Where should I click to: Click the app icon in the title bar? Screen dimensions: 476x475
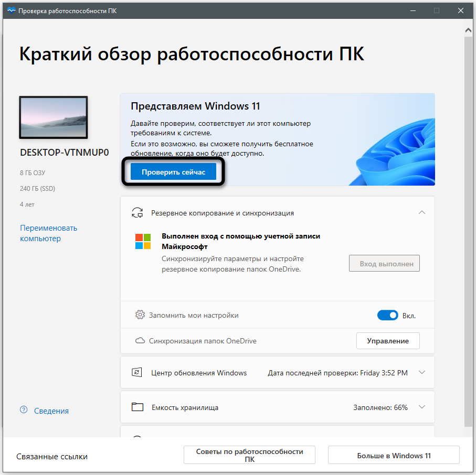pos(13,10)
